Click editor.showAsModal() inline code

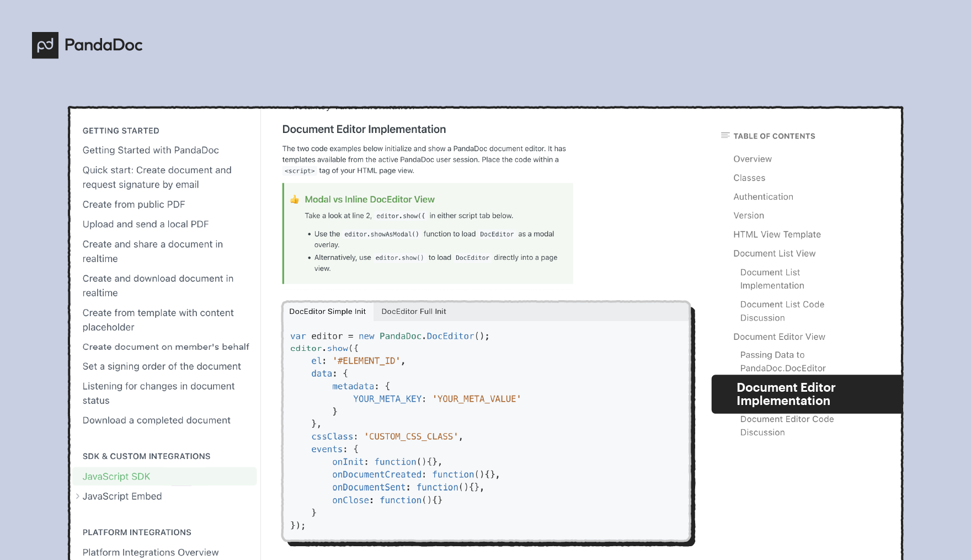[x=382, y=234]
